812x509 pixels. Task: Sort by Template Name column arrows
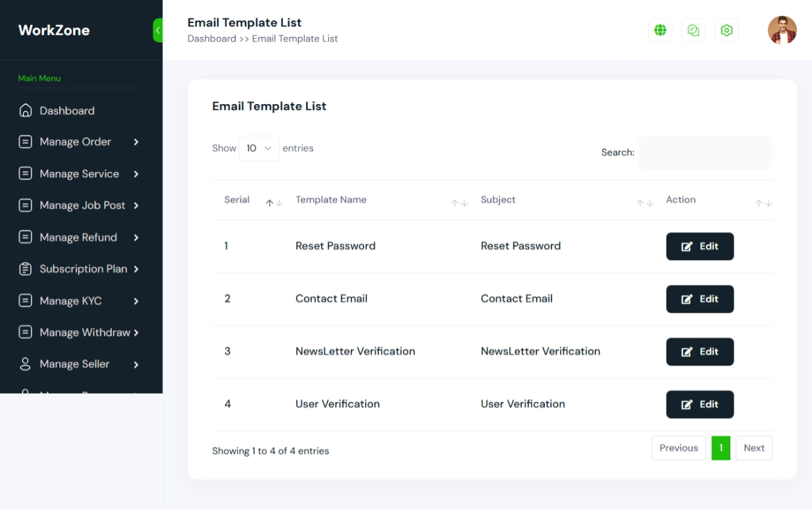coord(459,203)
